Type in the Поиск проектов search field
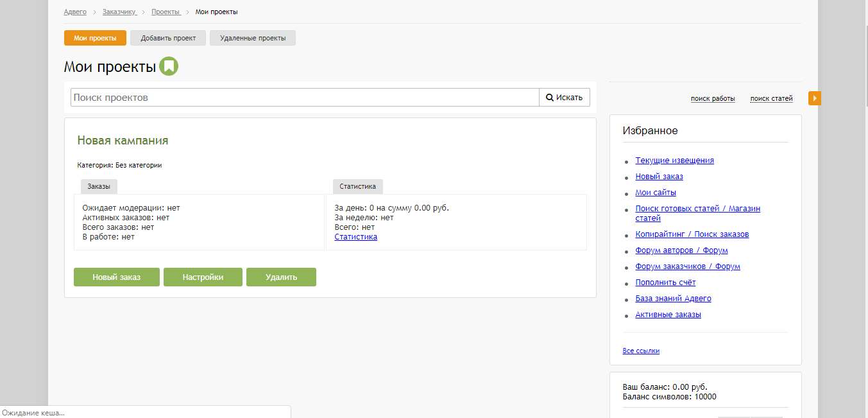This screenshot has height=418, width=868. click(x=305, y=98)
